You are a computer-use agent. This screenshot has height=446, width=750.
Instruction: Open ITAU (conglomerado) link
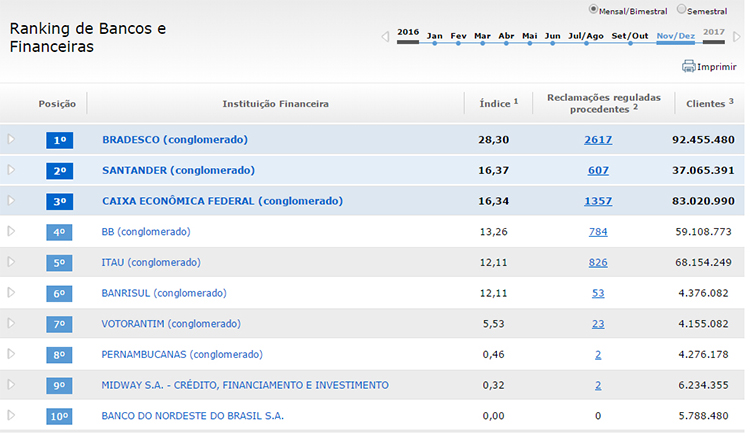[151, 262]
